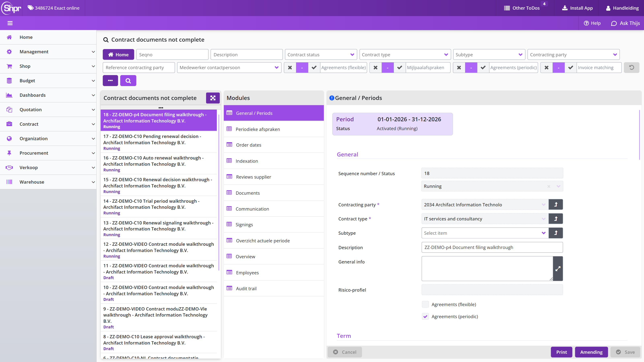
Task: Click the Seqno input field
Action: [172, 55]
